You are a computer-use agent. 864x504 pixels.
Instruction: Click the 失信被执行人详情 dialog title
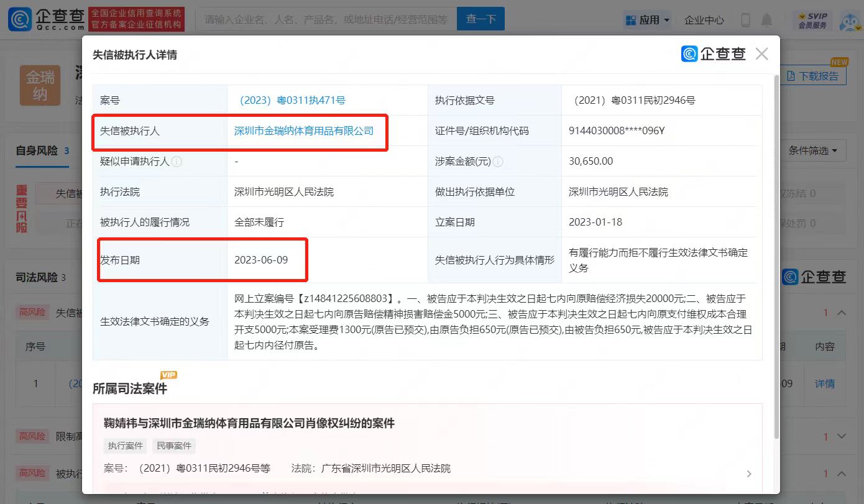pos(135,55)
